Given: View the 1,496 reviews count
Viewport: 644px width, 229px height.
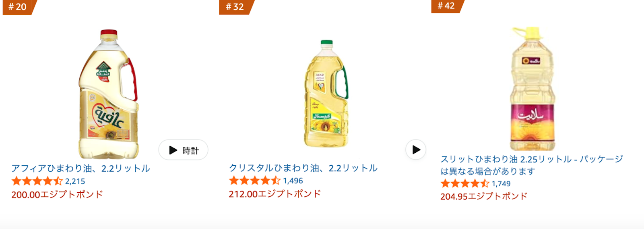Looking at the screenshot, I should point(293,181).
